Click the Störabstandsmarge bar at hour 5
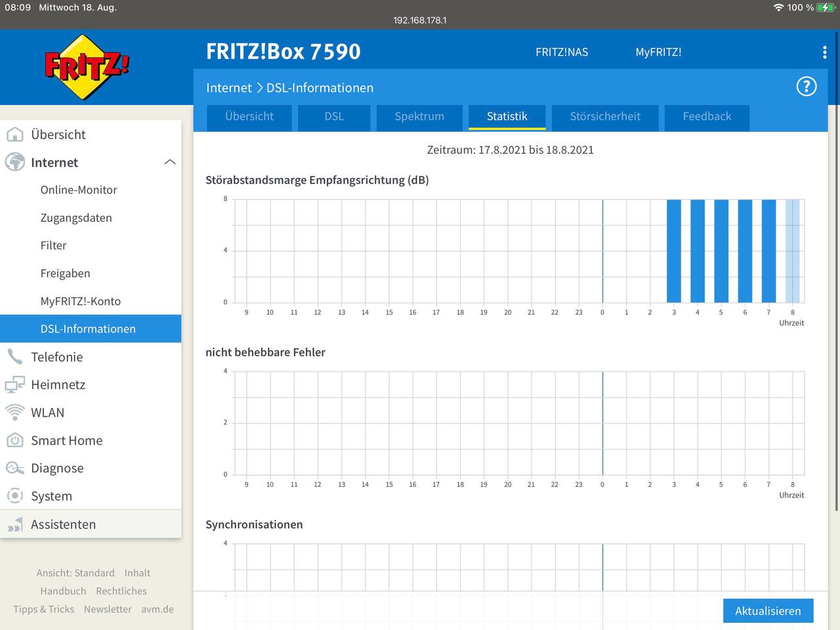The width and height of the screenshot is (840, 630). pos(721,251)
